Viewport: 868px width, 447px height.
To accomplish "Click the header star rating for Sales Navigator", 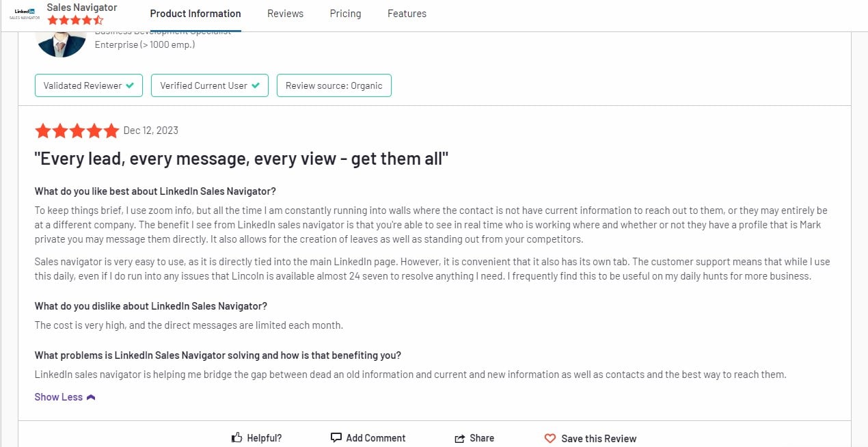I will 75,21.
